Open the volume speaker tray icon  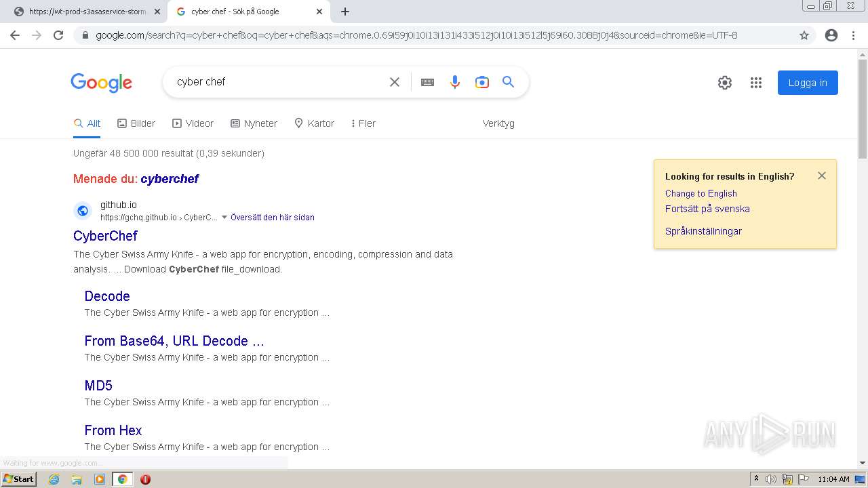click(771, 479)
